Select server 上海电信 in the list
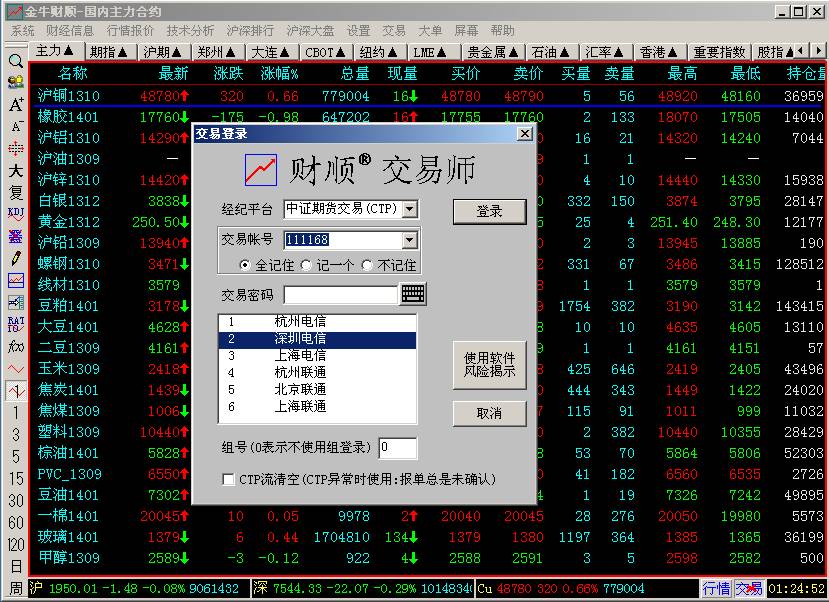 (x=317, y=355)
